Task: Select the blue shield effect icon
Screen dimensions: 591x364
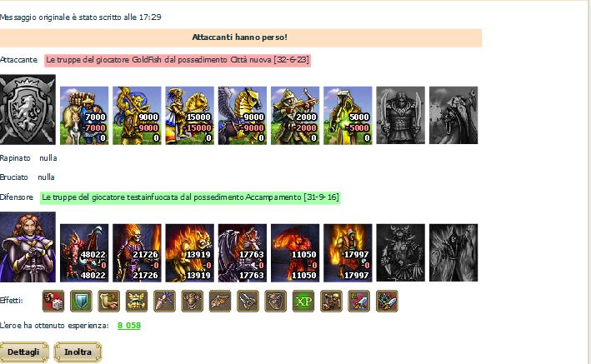Action: pyautogui.click(x=81, y=301)
